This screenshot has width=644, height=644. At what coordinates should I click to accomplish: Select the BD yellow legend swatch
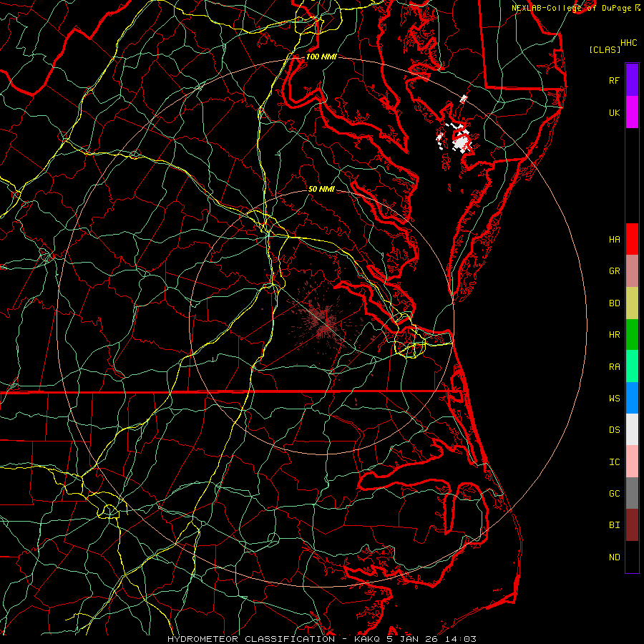click(x=632, y=303)
